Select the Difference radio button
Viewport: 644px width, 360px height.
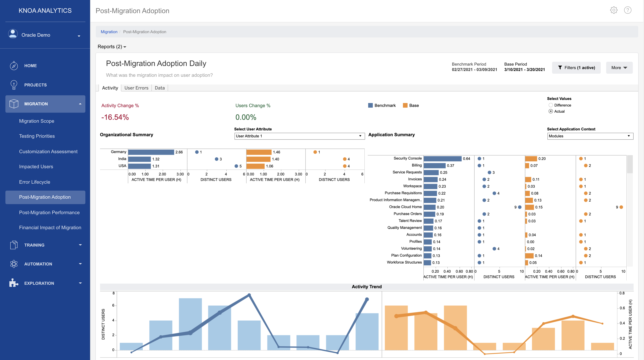(551, 105)
